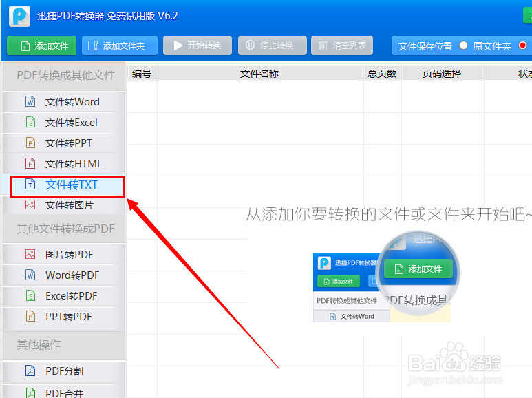Click the PPT icon beside 文件转PPT
The image size is (532, 398).
[x=30, y=143]
